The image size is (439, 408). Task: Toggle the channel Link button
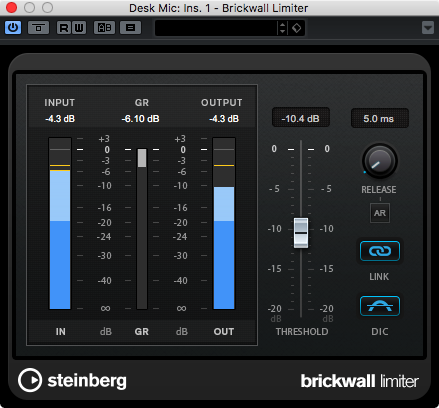(x=380, y=251)
